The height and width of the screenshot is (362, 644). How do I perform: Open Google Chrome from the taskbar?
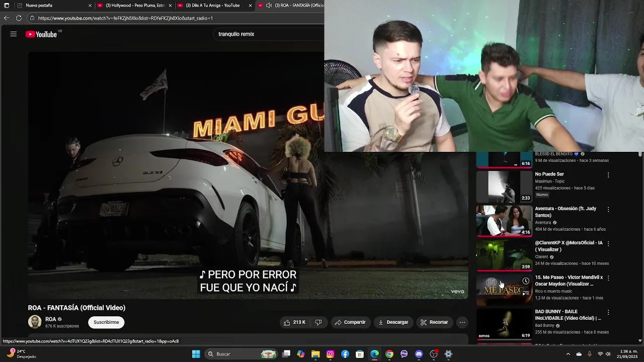pos(389,354)
